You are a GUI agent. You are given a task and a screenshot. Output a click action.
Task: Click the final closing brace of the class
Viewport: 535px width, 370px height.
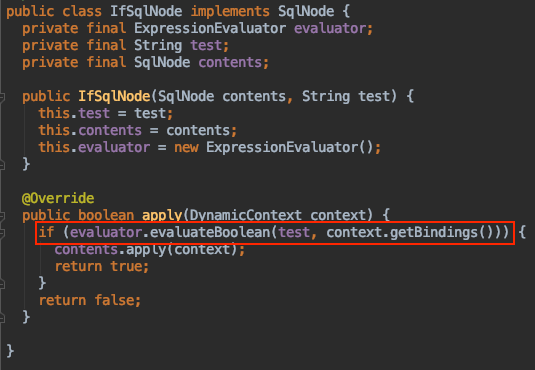[10, 351]
